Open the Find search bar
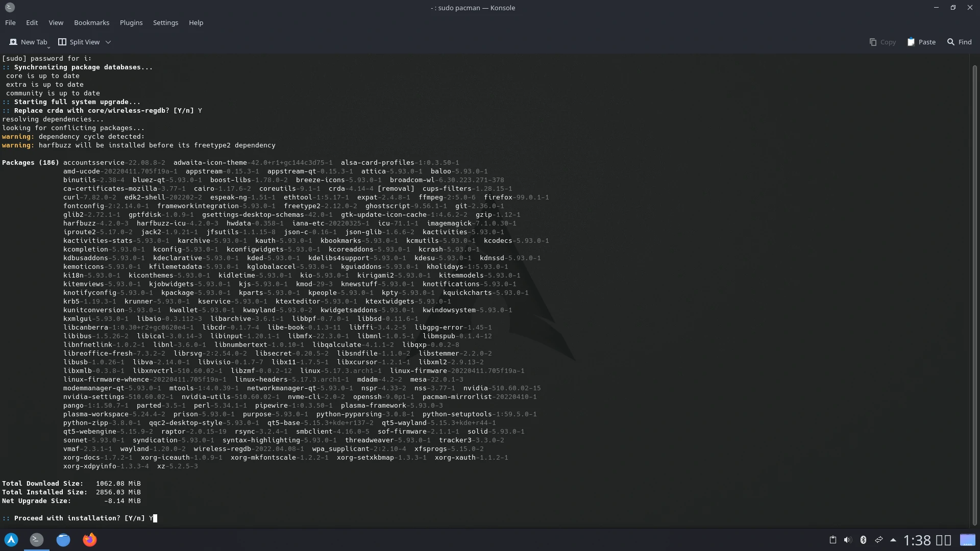Viewport: 980px width, 551px height. click(x=959, y=42)
